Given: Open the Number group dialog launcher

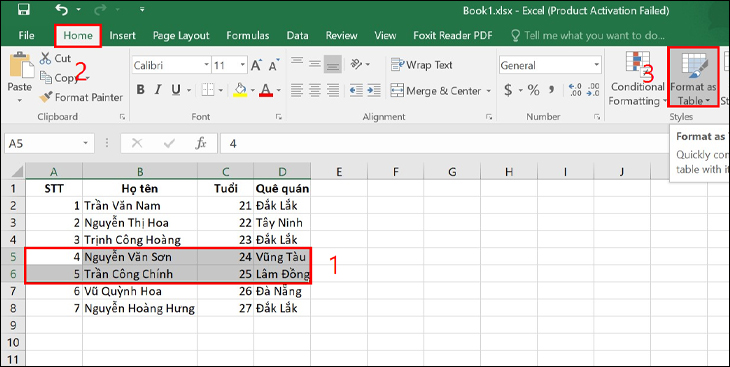Looking at the screenshot, I should click(x=597, y=117).
